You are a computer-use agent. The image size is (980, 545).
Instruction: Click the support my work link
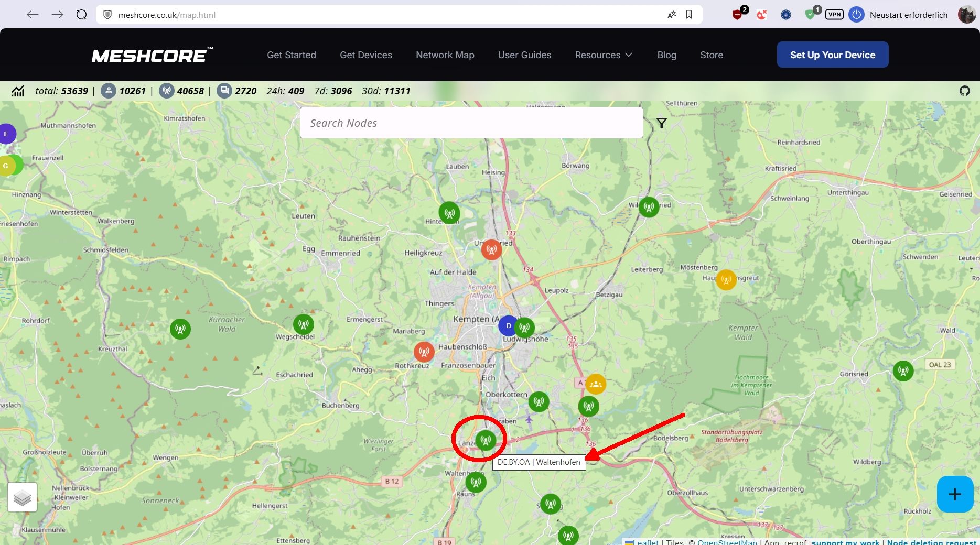click(x=845, y=542)
